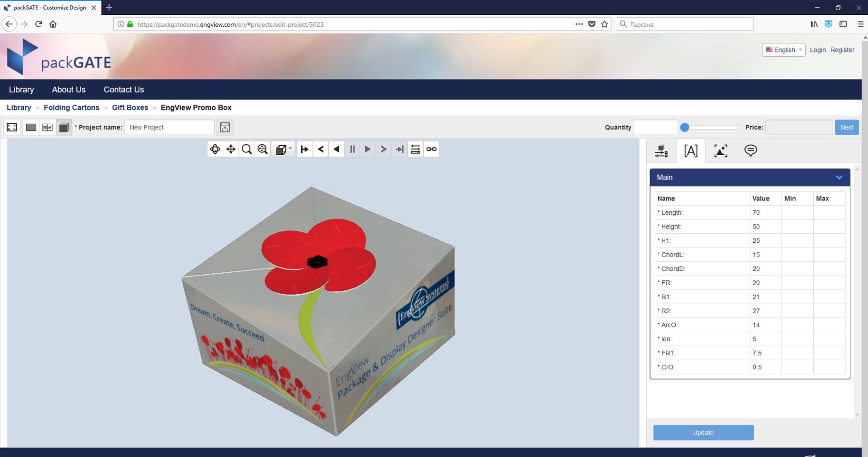Open the browser library icon
Image resolution: width=868 pixels, height=457 pixels.
point(814,24)
